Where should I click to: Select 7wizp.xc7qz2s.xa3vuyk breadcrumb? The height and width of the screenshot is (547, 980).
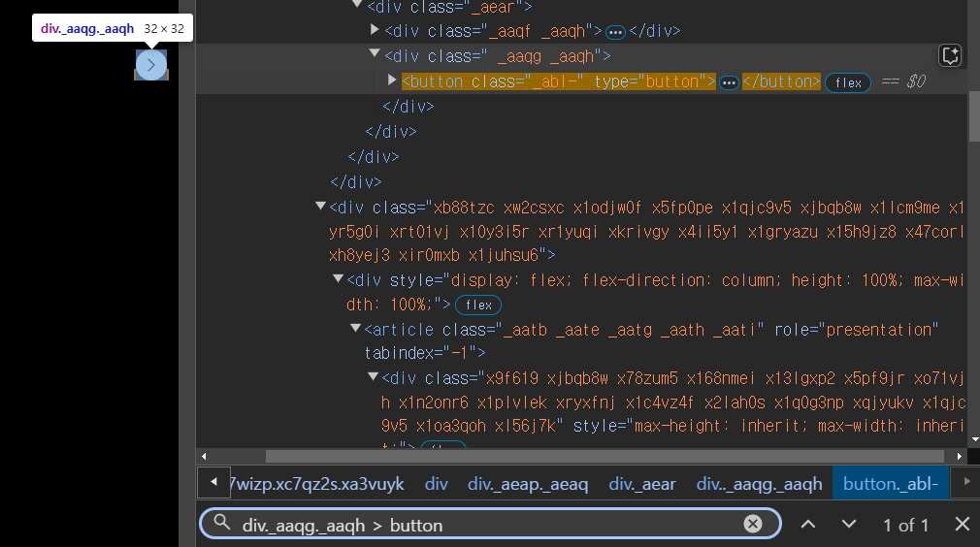click(x=317, y=484)
